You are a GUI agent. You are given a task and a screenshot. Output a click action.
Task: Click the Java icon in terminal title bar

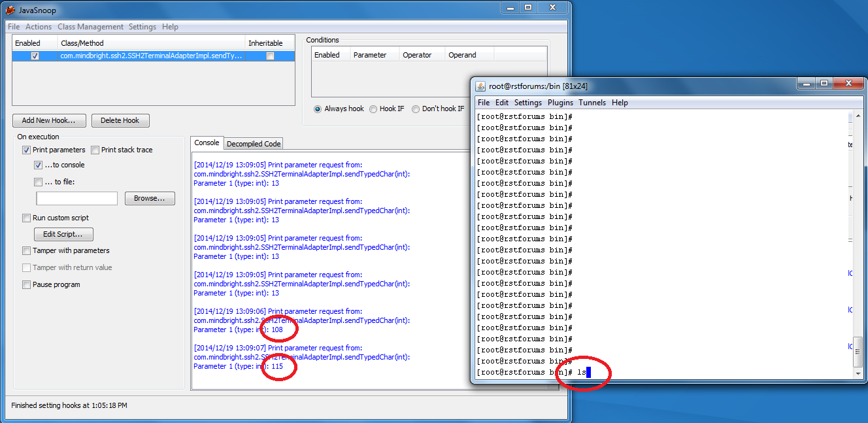[x=480, y=86]
